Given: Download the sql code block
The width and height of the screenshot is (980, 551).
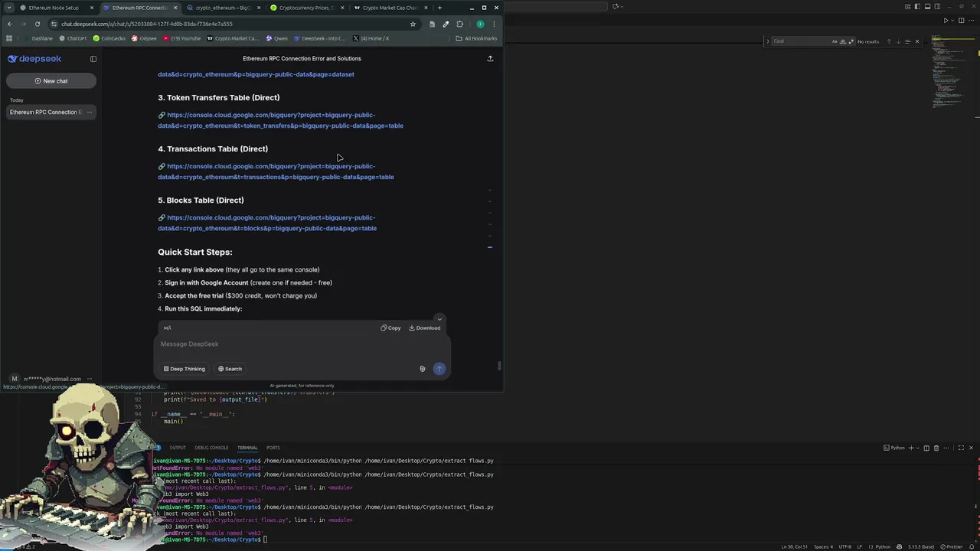Looking at the screenshot, I should tap(424, 328).
